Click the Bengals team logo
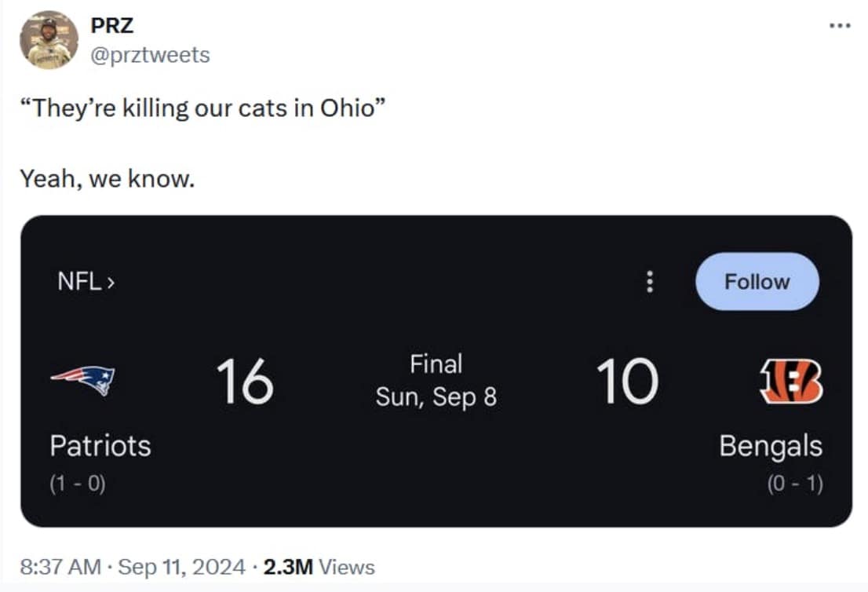 (x=791, y=382)
